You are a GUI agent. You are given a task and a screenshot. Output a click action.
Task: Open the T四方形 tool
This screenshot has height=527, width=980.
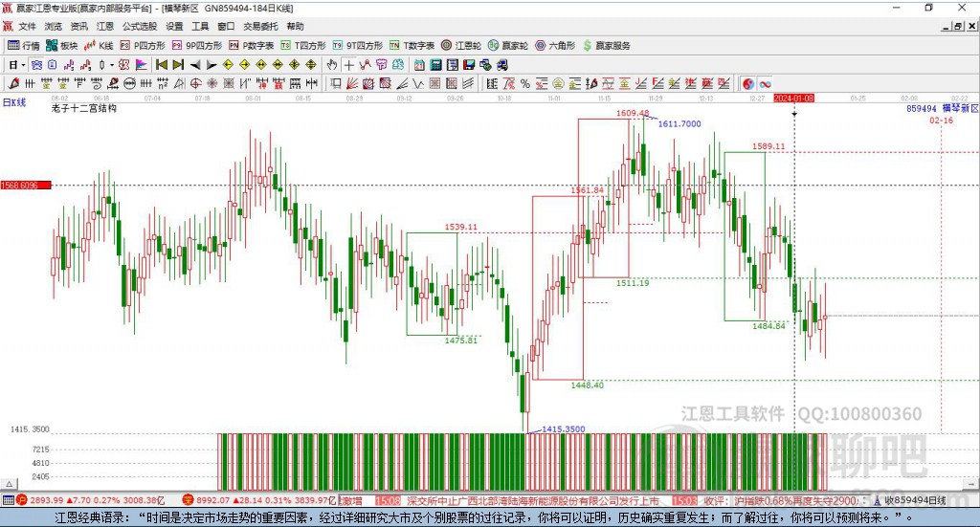pyautogui.click(x=303, y=46)
